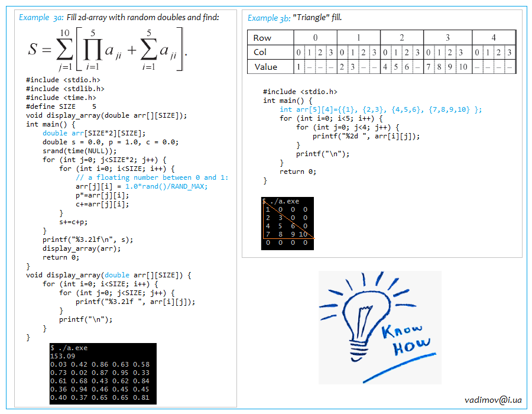Click the left terminal row starting with "0.40 0.37"

click(x=100, y=397)
